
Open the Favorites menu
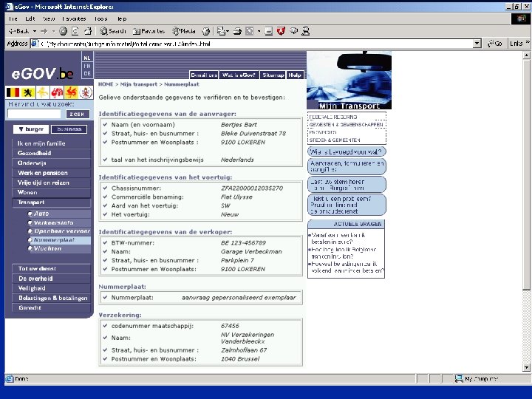pyautogui.click(x=74, y=18)
